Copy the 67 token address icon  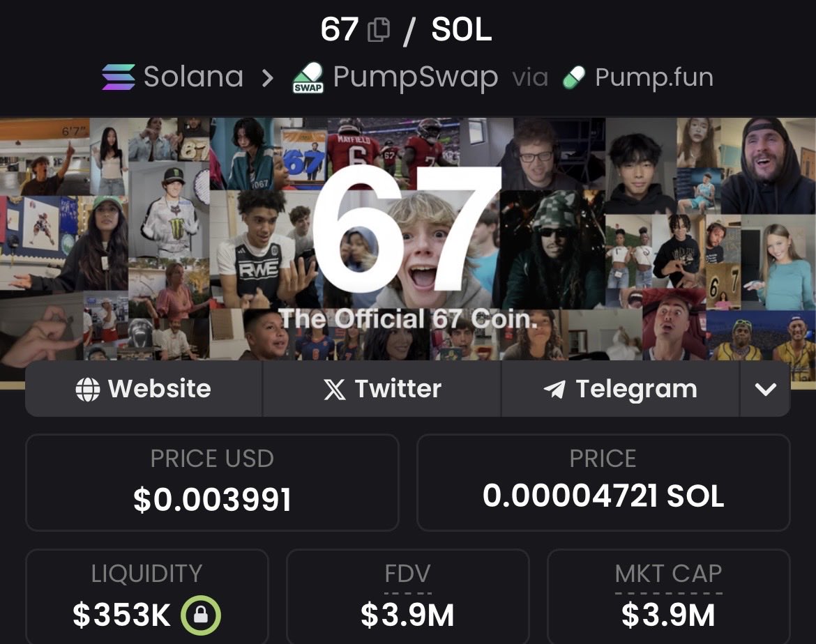click(378, 30)
